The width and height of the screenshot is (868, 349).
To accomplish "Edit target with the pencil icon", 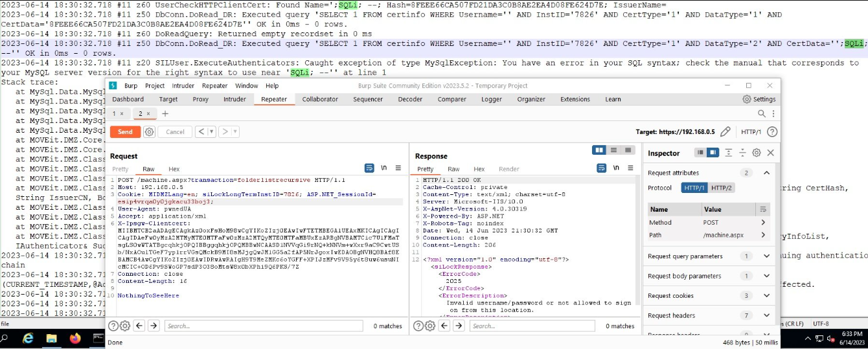I will tap(725, 131).
